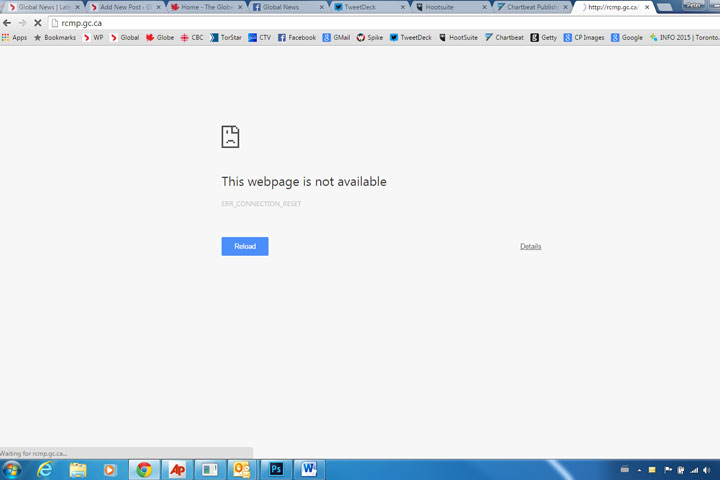Open the Facebook bookmark
The width and height of the screenshot is (720, 480).
point(296,37)
